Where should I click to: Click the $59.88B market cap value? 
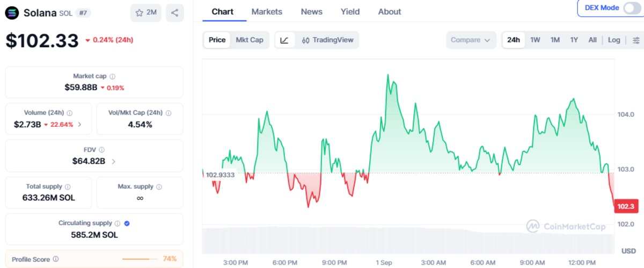[x=80, y=88]
